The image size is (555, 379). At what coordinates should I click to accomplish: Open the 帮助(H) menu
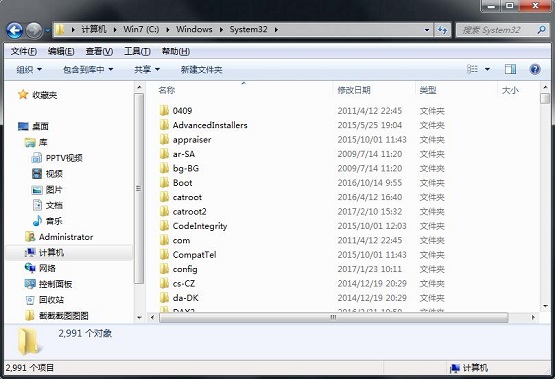(176, 52)
